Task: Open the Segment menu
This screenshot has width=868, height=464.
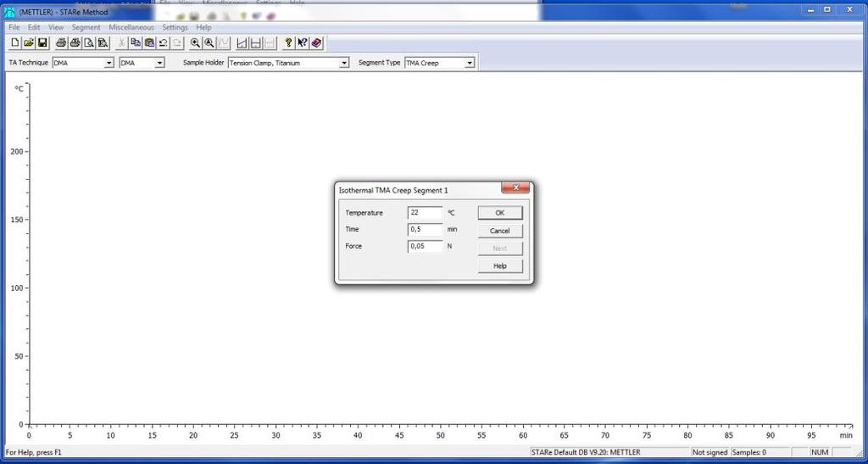Action: (x=86, y=27)
